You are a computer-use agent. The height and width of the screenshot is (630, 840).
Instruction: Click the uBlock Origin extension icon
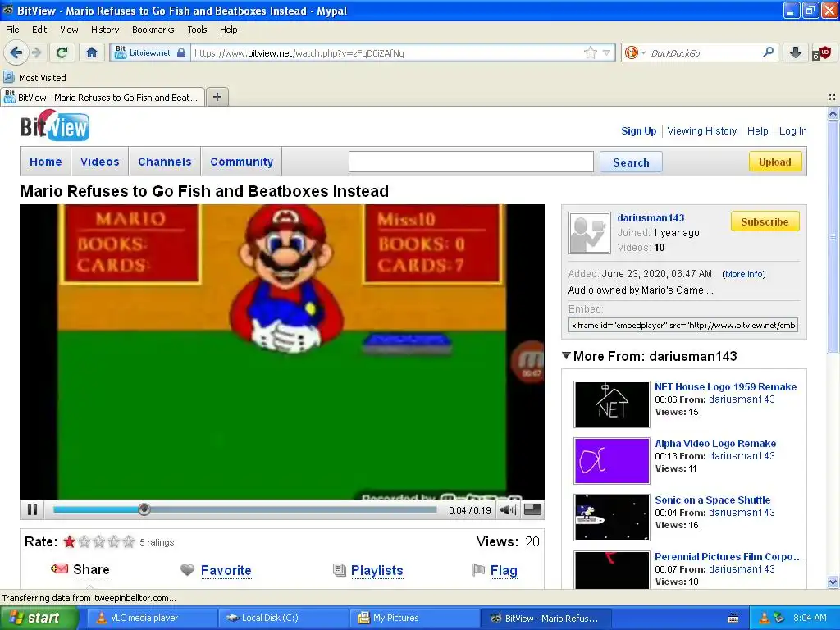[x=821, y=53]
